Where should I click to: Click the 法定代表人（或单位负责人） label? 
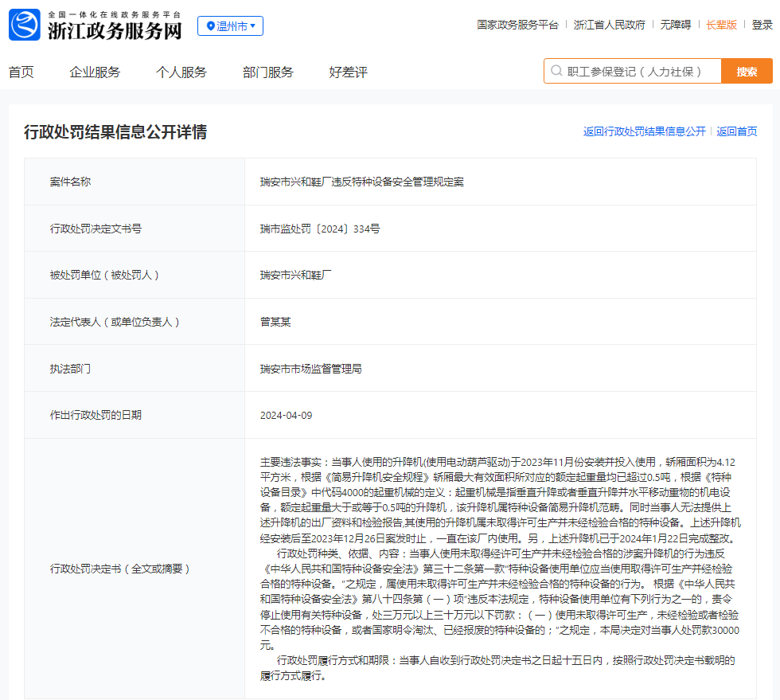115,322
